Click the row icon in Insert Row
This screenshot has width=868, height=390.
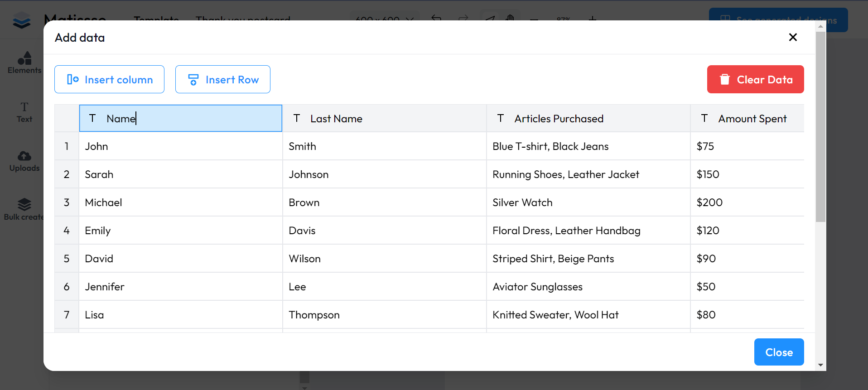click(x=193, y=80)
